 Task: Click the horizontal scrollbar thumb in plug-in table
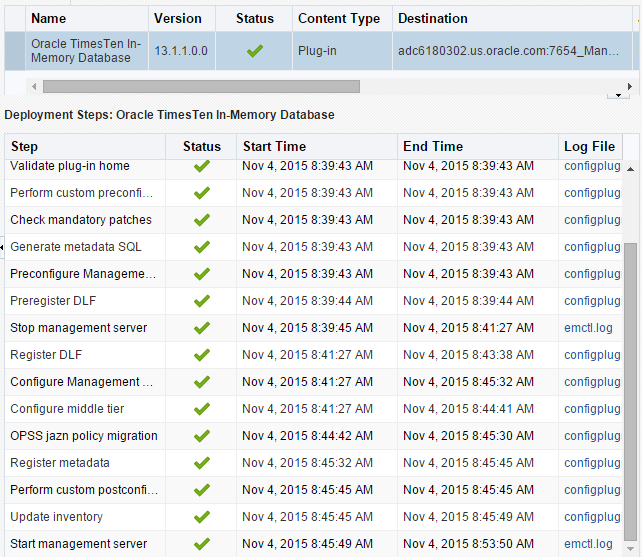coord(201,86)
